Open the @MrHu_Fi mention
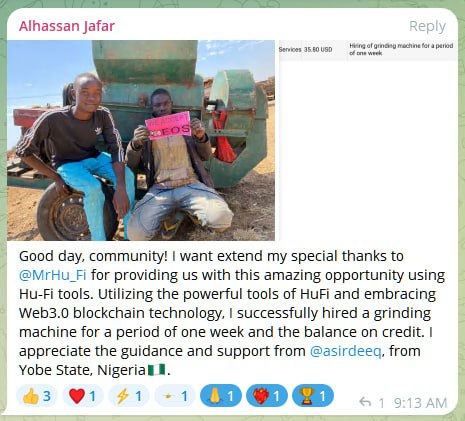The height and width of the screenshot is (421, 465). coord(53,275)
